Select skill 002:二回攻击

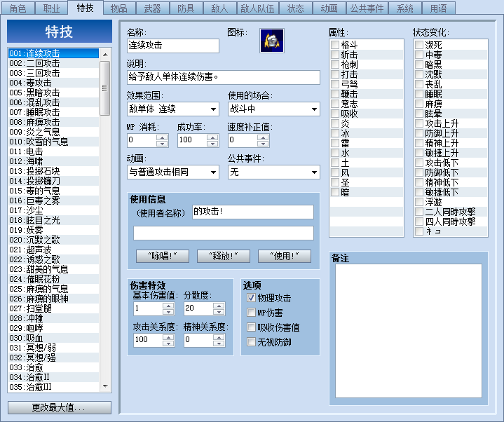point(54,63)
